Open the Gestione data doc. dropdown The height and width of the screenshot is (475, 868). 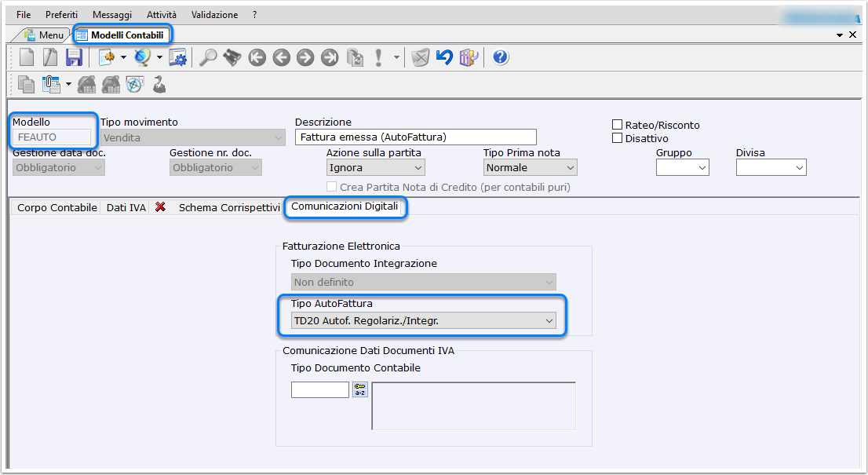point(59,167)
